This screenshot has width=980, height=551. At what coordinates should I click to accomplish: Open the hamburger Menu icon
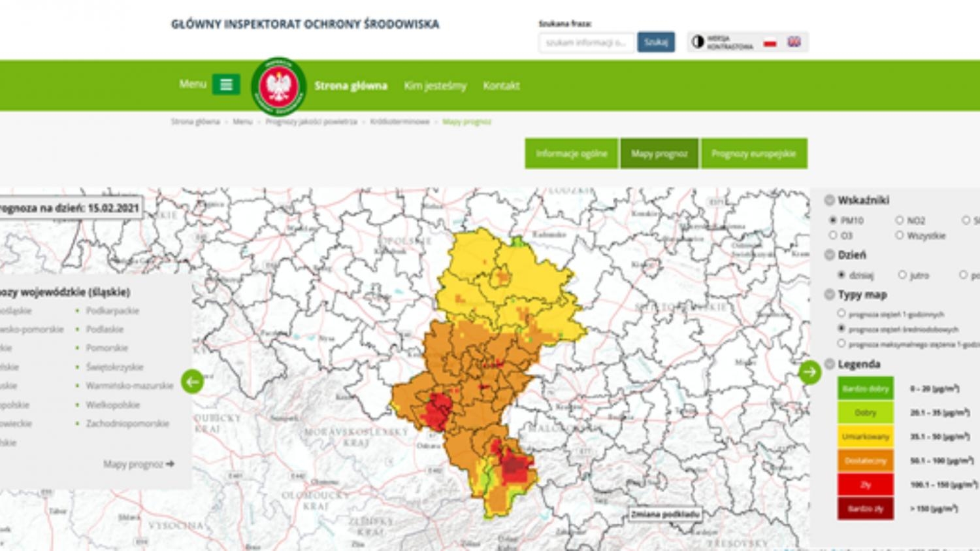coord(226,85)
